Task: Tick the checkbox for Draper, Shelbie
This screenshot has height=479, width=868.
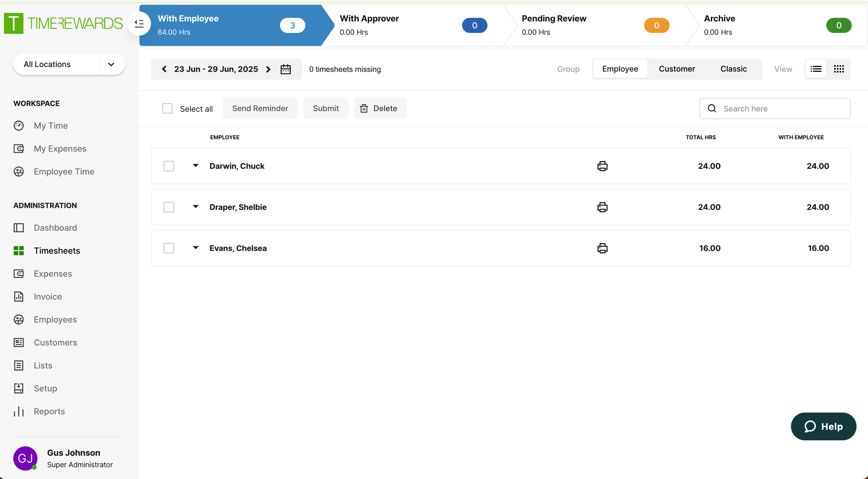Action: tap(169, 207)
